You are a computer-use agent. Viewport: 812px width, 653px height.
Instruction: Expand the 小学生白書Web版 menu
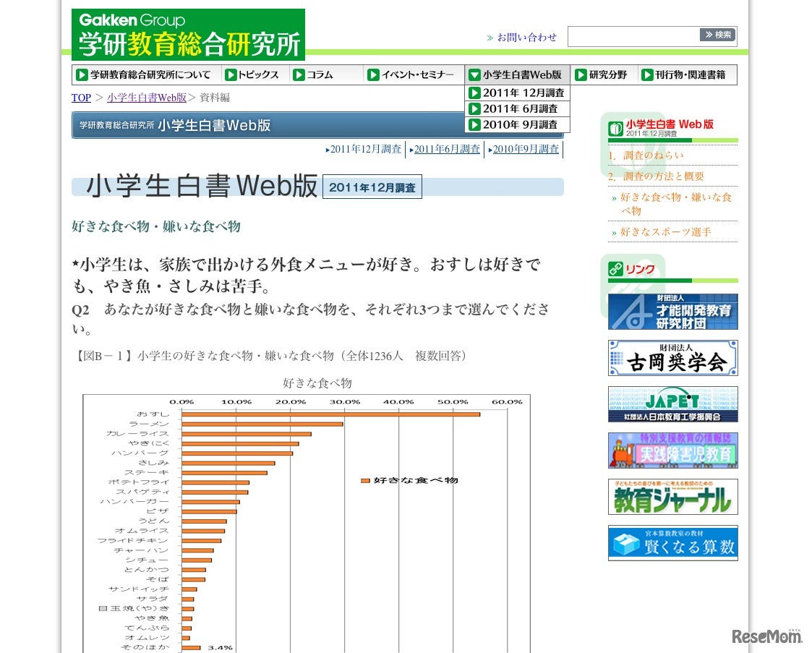click(516, 74)
